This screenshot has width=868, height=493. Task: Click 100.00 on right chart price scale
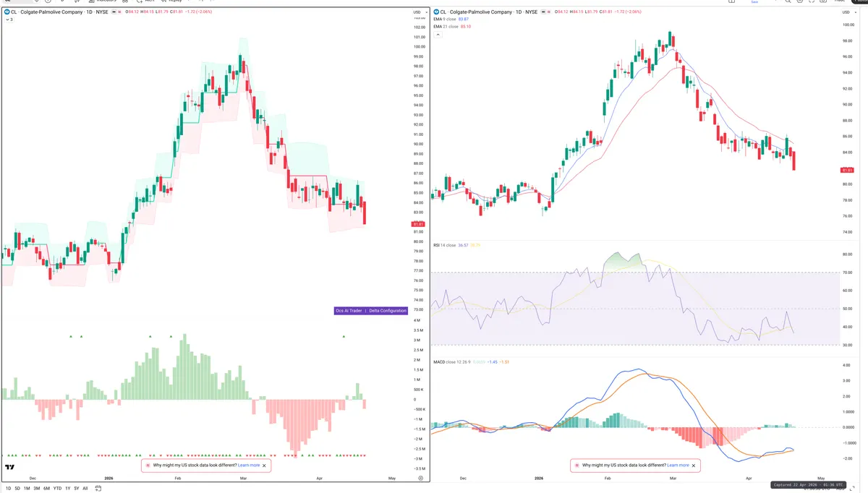click(848, 25)
